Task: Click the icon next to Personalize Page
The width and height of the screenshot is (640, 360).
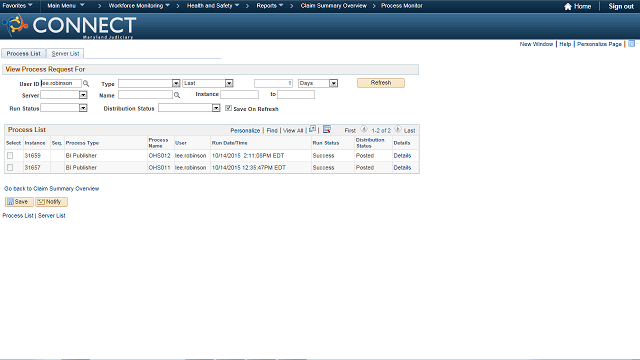Action: click(631, 44)
